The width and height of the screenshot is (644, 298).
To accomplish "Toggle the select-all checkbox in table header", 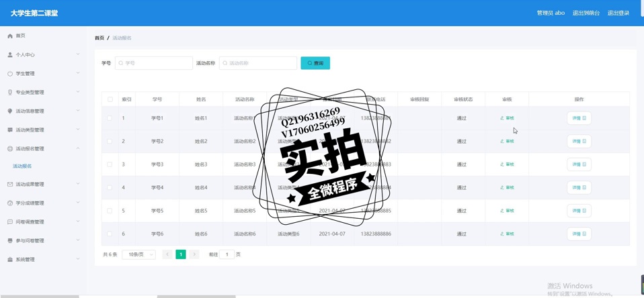I will 110,99.
